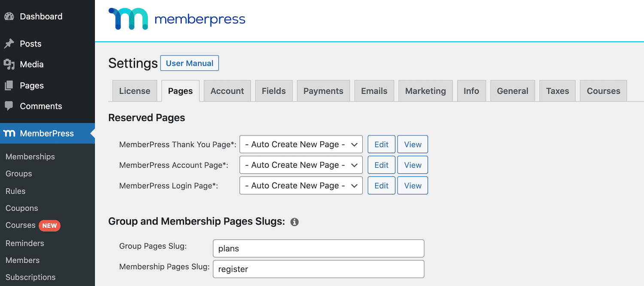
Task: Click the MemberPress 'm' icon in sidebar
Action: click(x=9, y=133)
